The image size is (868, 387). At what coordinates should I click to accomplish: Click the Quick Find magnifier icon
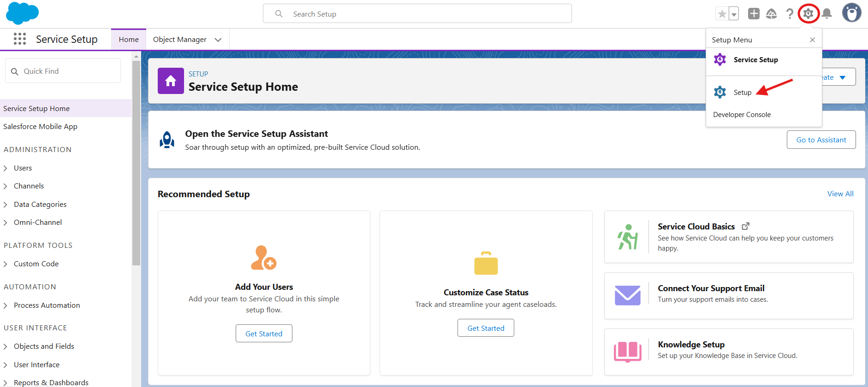(15, 71)
